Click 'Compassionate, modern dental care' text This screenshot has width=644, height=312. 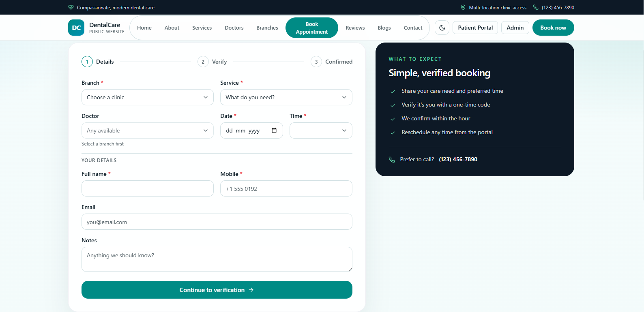point(116,7)
